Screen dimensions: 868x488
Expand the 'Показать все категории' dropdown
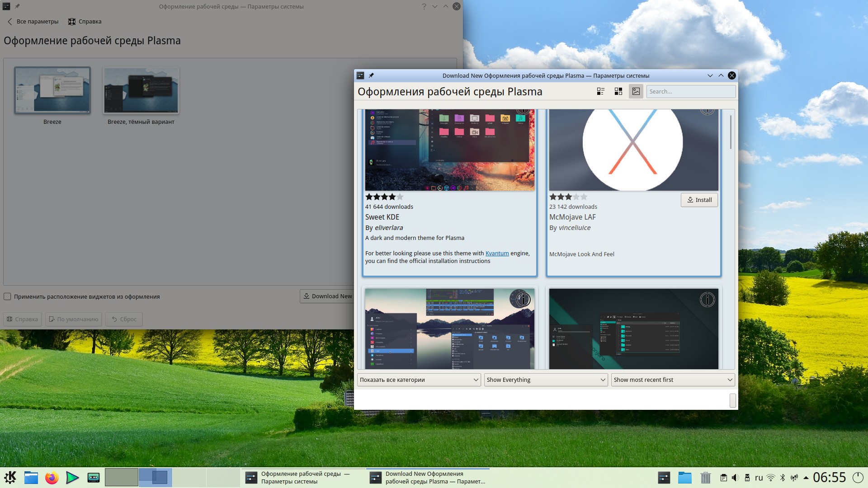(x=419, y=380)
